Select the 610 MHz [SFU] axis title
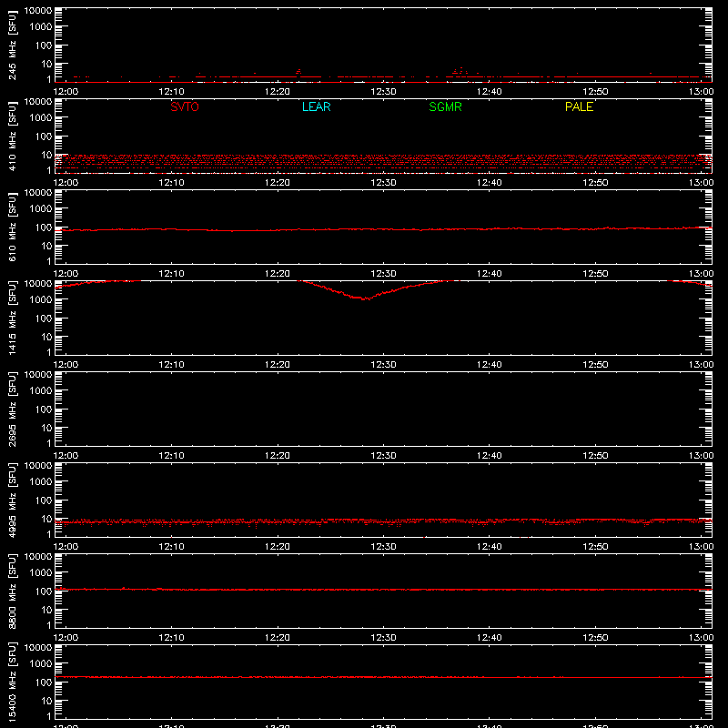Screen dimensions: 728x728 tap(12, 227)
